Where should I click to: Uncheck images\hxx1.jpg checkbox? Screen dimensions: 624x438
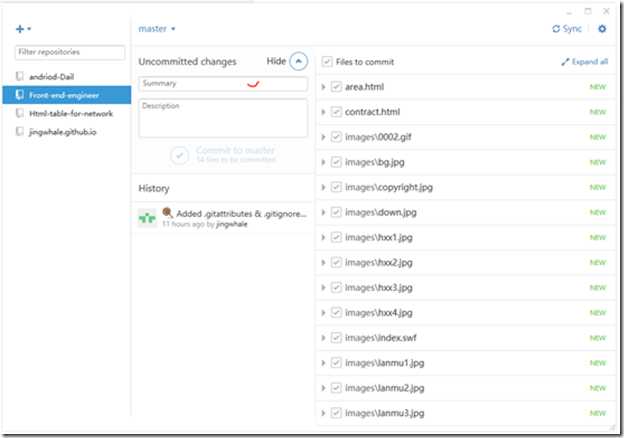coord(336,237)
